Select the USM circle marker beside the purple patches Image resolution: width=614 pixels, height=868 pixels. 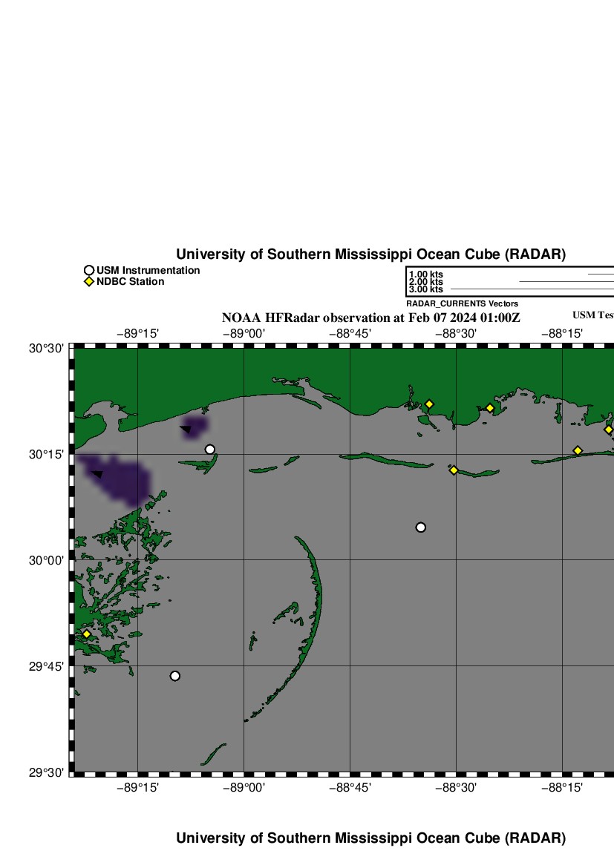[210, 450]
